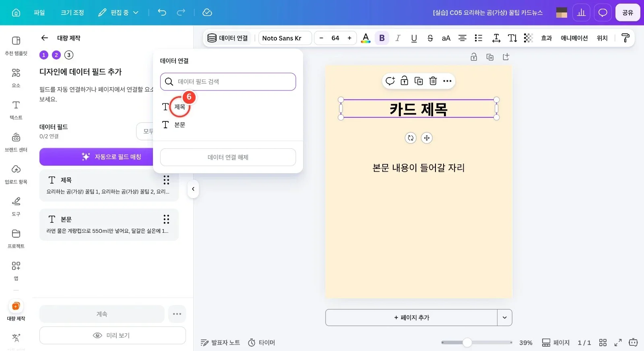This screenshot has width=644, height=351.
Task: Decrease font size with minus
Action: click(321, 38)
